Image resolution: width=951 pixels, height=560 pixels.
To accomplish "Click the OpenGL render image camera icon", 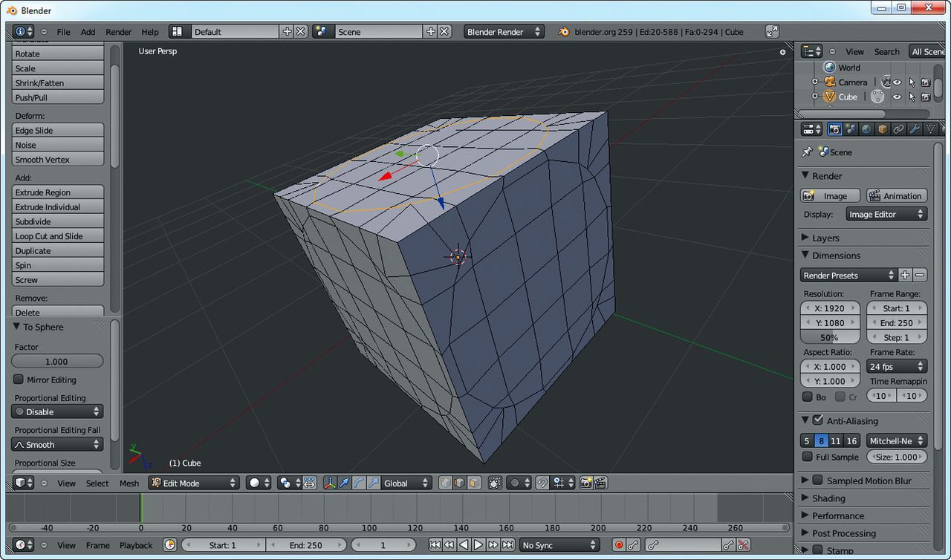I will point(585,483).
